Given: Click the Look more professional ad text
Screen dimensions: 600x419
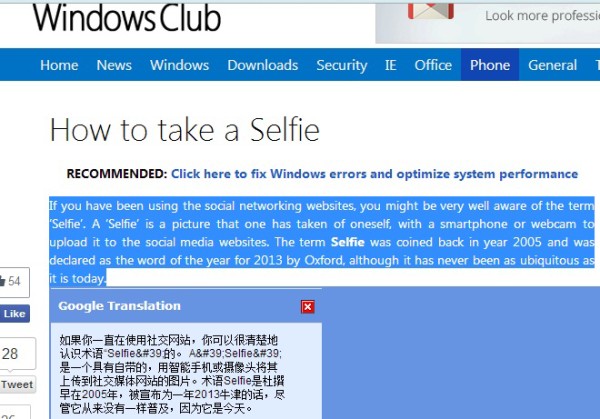Looking at the screenshot, I should pyautogui.click(x=542, y=16).
